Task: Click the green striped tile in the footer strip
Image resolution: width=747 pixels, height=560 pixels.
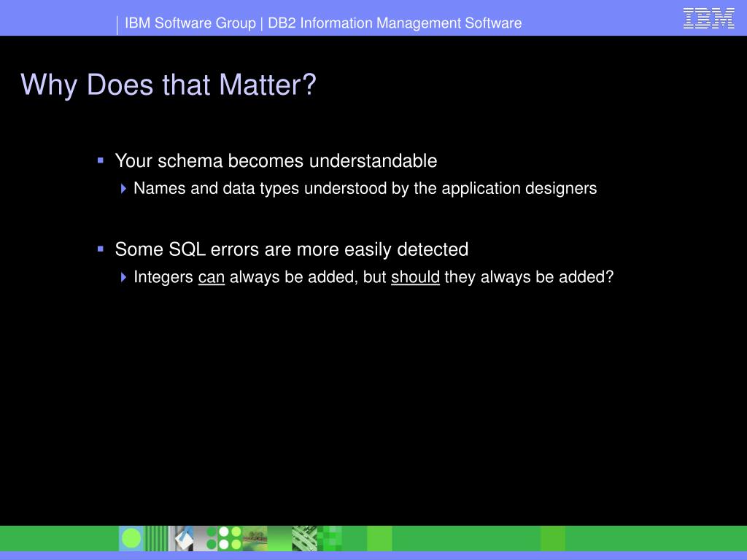Action: coord(156,539)
